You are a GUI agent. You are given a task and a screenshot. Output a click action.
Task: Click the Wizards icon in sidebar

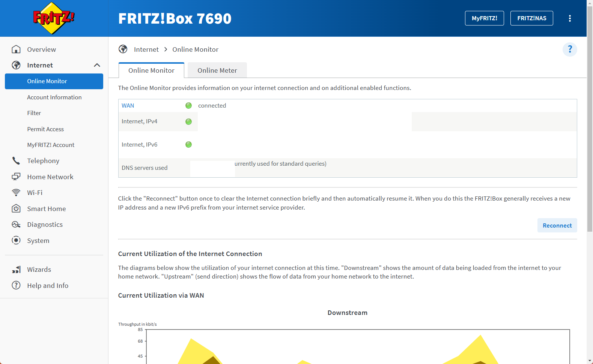[x=16, y=270]
